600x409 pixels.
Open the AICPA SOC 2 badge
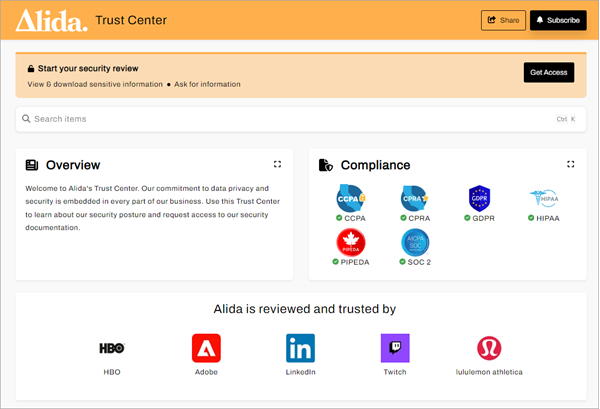415,242
